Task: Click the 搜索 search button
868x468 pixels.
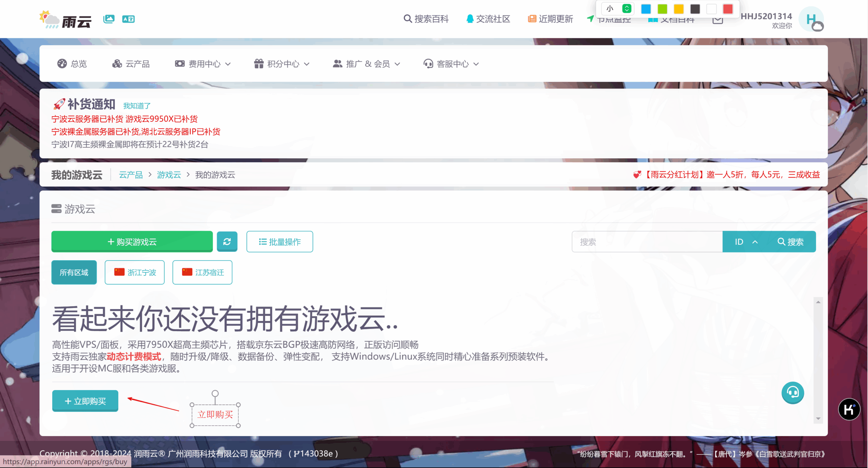Action: 791,242
